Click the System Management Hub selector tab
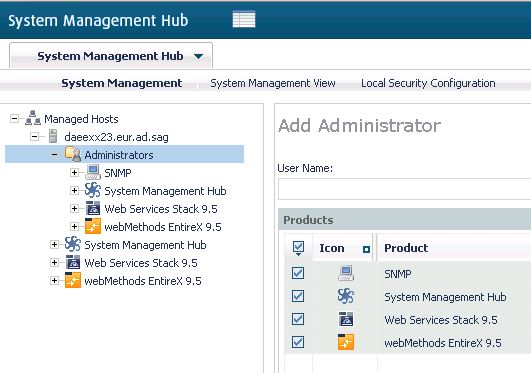531x373 pixels. [111, 56]
